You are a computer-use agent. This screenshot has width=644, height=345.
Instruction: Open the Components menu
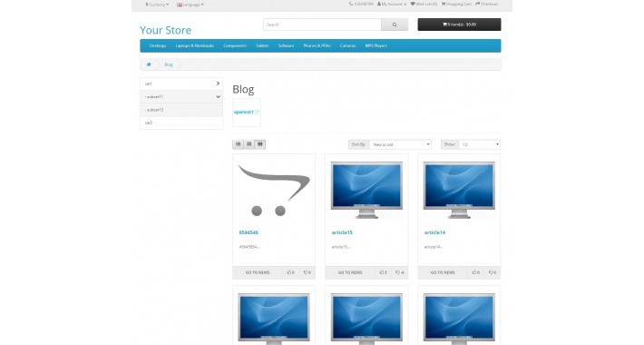(235, 45)
